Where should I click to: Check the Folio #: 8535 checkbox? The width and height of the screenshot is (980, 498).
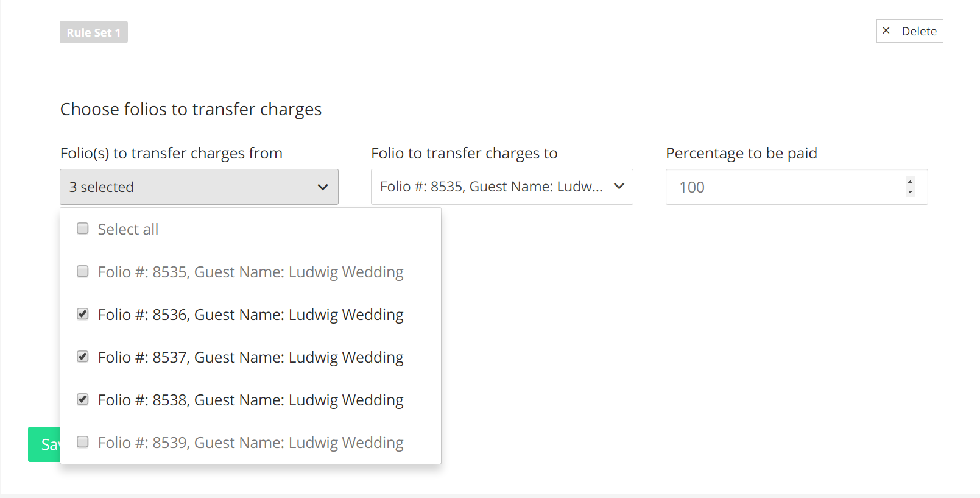[83, 271]
